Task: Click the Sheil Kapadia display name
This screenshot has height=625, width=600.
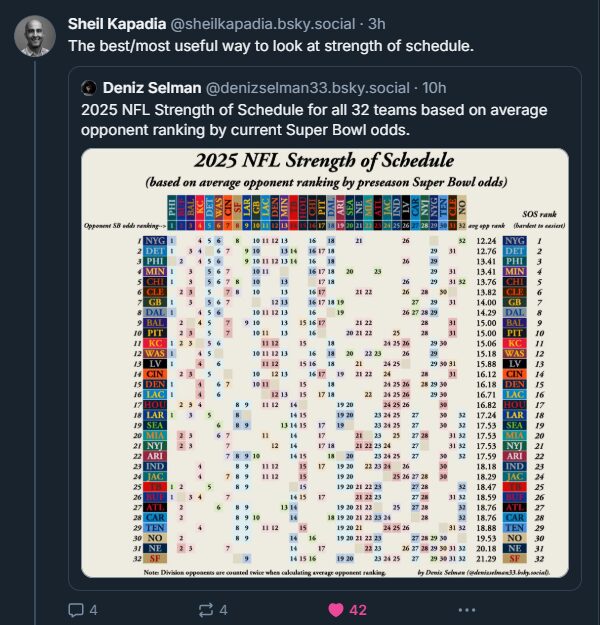Action: [117, 24]
